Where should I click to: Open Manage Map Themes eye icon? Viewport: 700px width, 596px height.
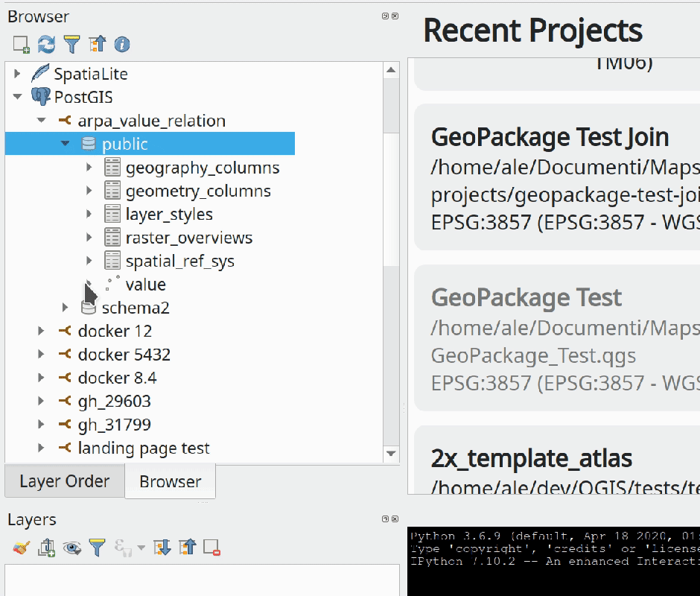71,548
